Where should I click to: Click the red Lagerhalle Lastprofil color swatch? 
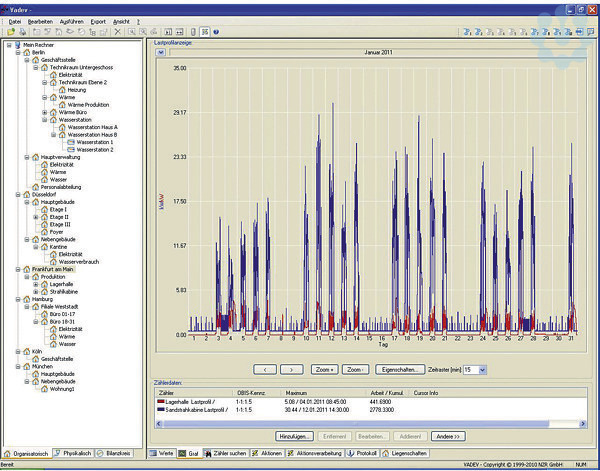[159, 403]
